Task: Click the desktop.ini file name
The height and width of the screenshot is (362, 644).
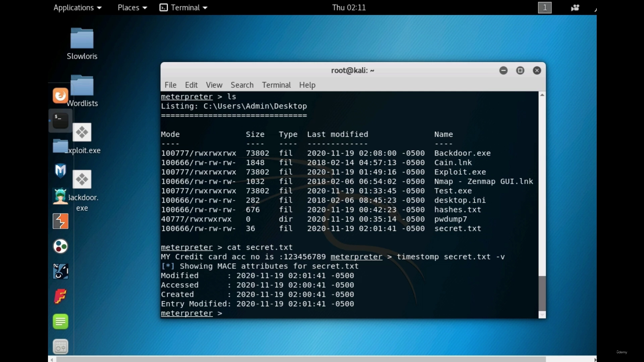Action: pos(460,200)
